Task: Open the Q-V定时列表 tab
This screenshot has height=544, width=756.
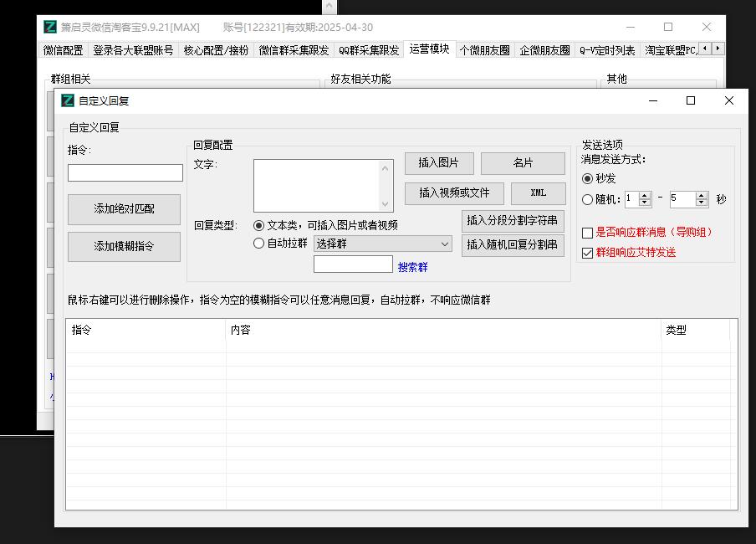Action: click(x=607, y=50)
